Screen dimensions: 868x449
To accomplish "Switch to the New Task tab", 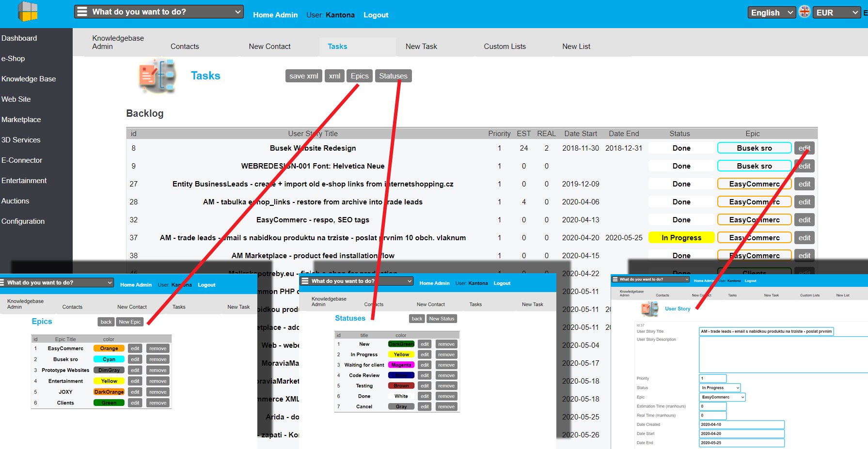I will point(421,46).
